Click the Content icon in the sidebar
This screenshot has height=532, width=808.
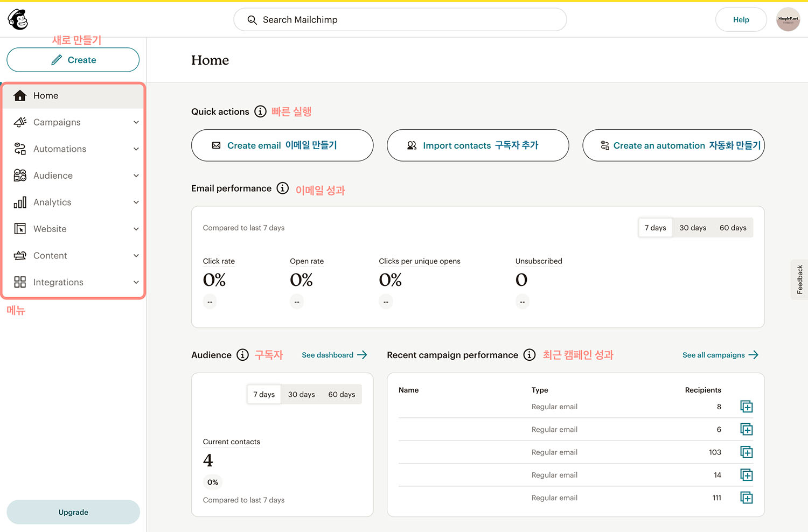click(20, 256)
